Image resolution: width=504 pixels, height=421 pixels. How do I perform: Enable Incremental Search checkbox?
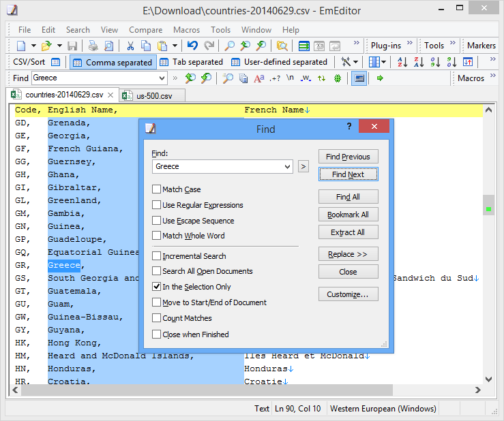coord(157,255)
